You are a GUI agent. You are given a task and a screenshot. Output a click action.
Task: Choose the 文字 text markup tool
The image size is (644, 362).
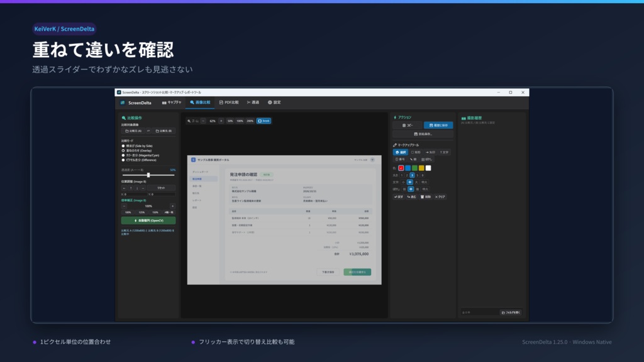[x=444, y=152]
